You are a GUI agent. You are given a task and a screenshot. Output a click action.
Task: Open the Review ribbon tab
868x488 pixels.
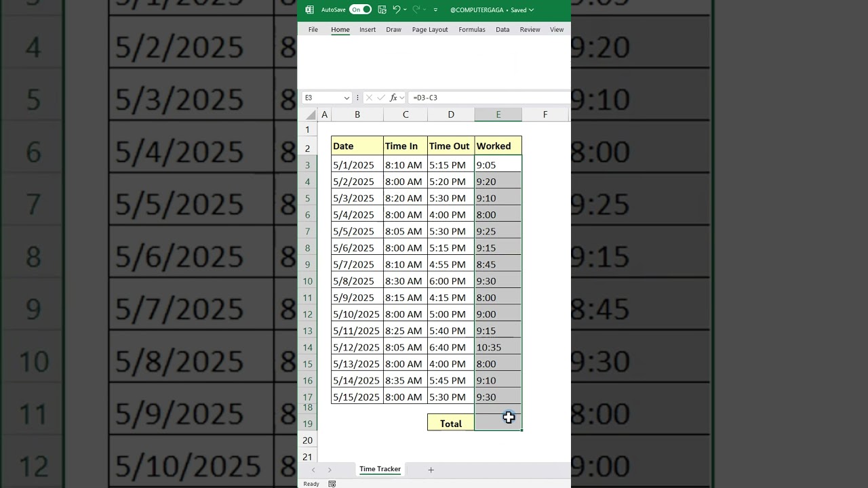tap(530, 30)
